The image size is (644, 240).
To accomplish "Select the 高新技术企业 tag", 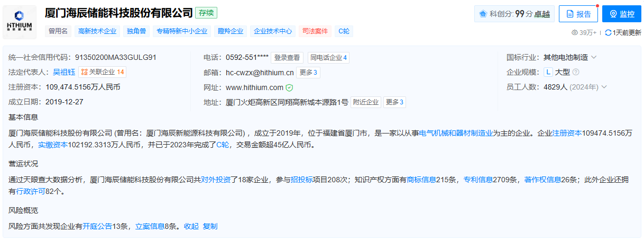I will click(x=97, y=31).
